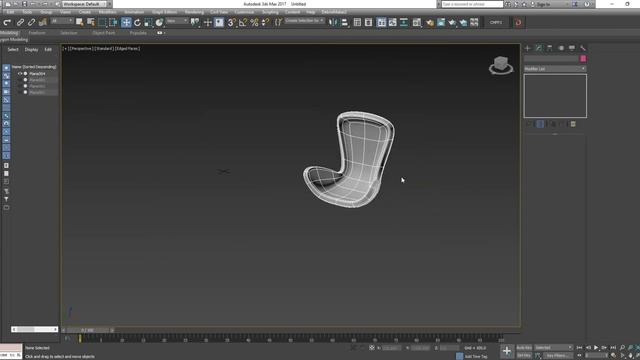This screenshot has height=360, width=640.
Task: Click Edit Named Selection Sets icon
Action: tap(278, 22)
